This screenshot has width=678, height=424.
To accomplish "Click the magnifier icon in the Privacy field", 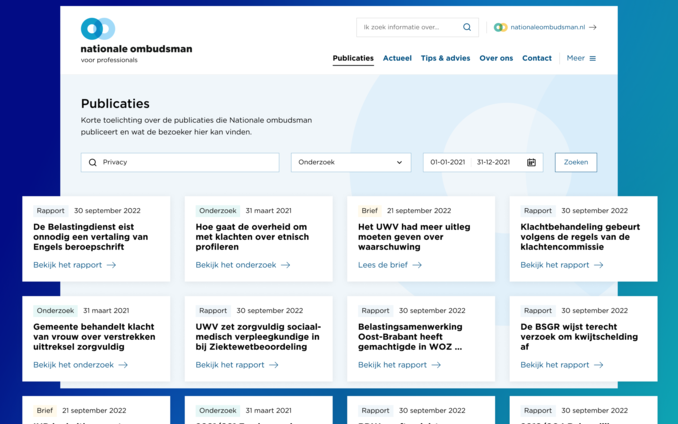I will [93, 163].
